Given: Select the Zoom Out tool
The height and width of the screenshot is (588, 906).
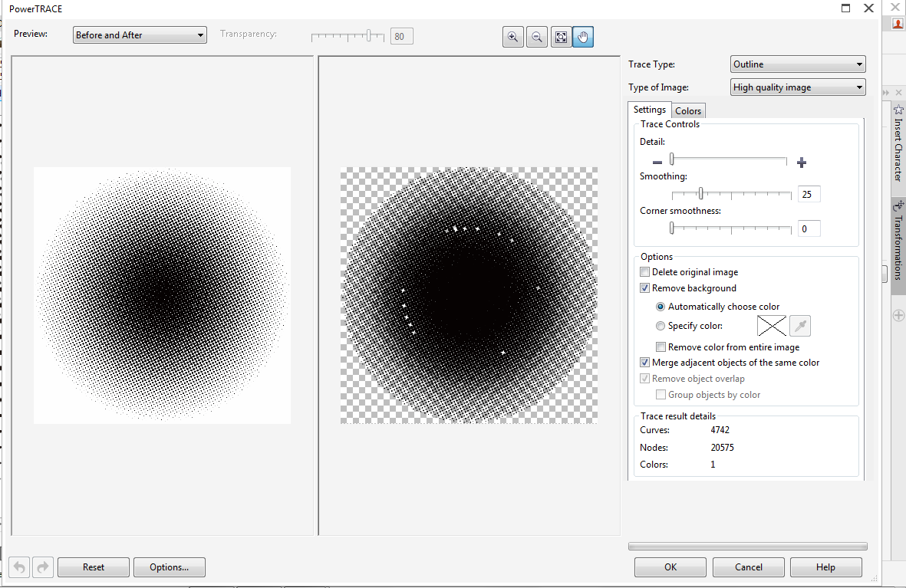Looking at the screenshot, I should (x=536, y=36).
